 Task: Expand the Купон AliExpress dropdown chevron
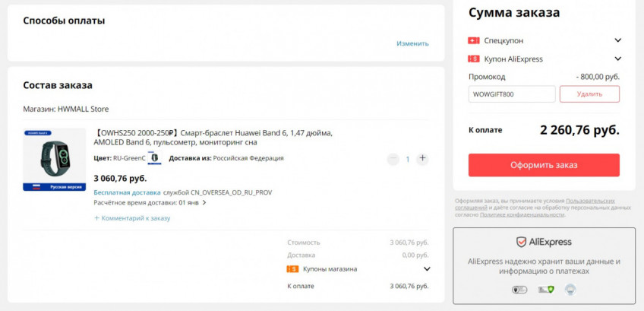pyautogui.click(x=618, y=59)
